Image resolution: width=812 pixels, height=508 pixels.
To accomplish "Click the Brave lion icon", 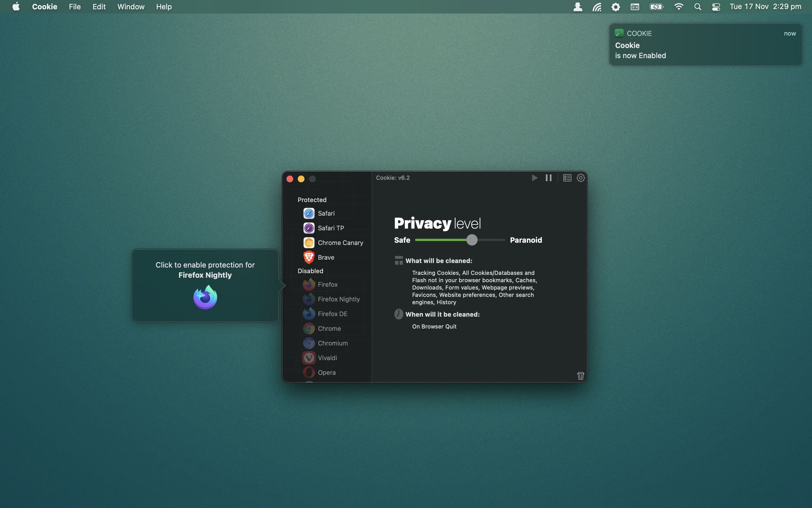I will click(x=309, y=257).
